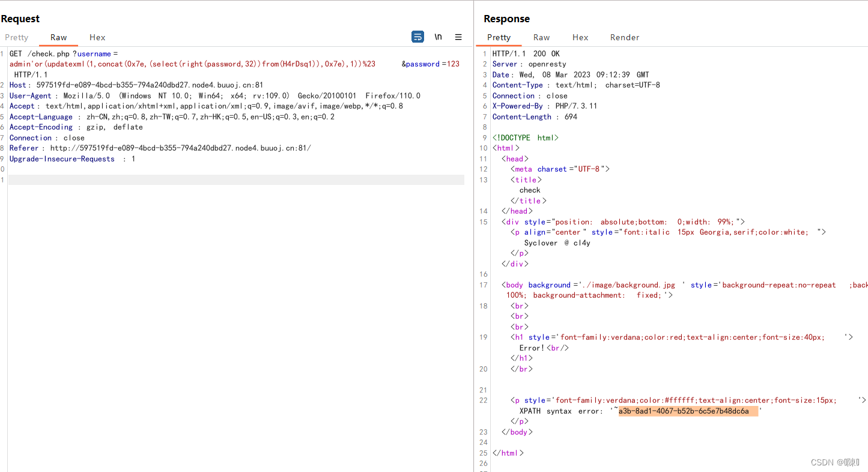Click the HTTP/1.1 200 OK status line

tap(526, 54)
